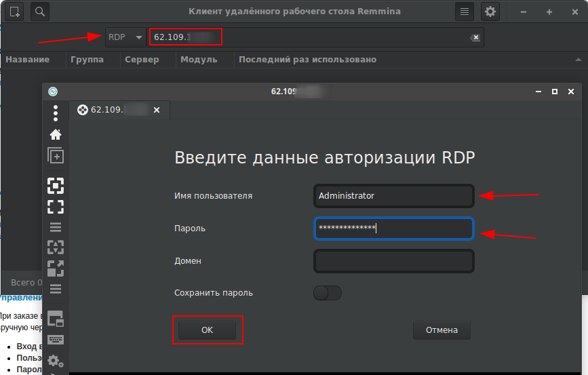
Task: Open the search icon in Remmina header
Action: point(40,12)
